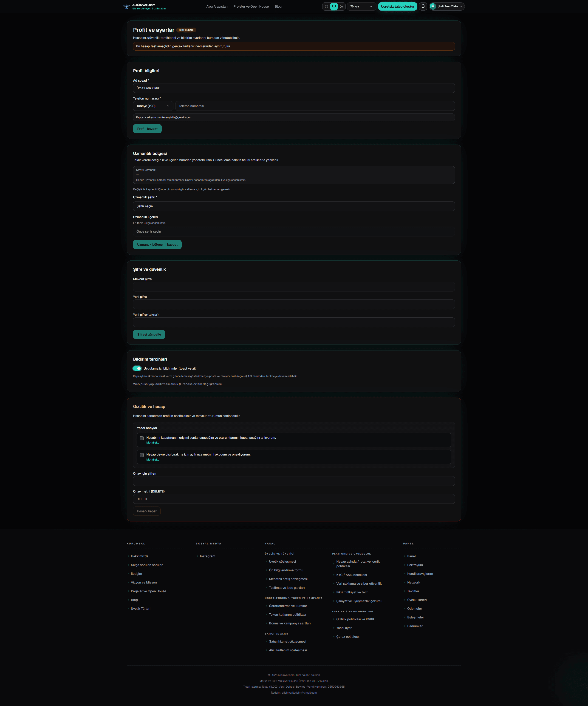Image resolution: width=588 pixels, height=706 pixels.
Task: Switch to light theme sun icon
Action: [327, 6]
